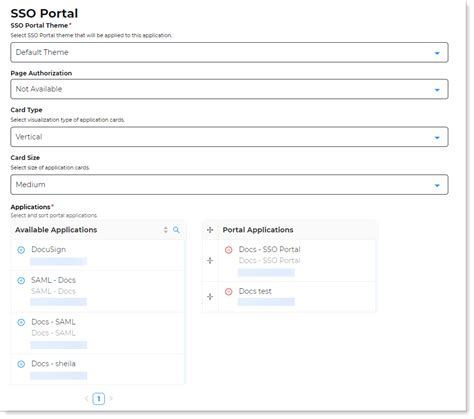Select the SAML - Docs application name

pyautogui.click(x=53, y=280)
